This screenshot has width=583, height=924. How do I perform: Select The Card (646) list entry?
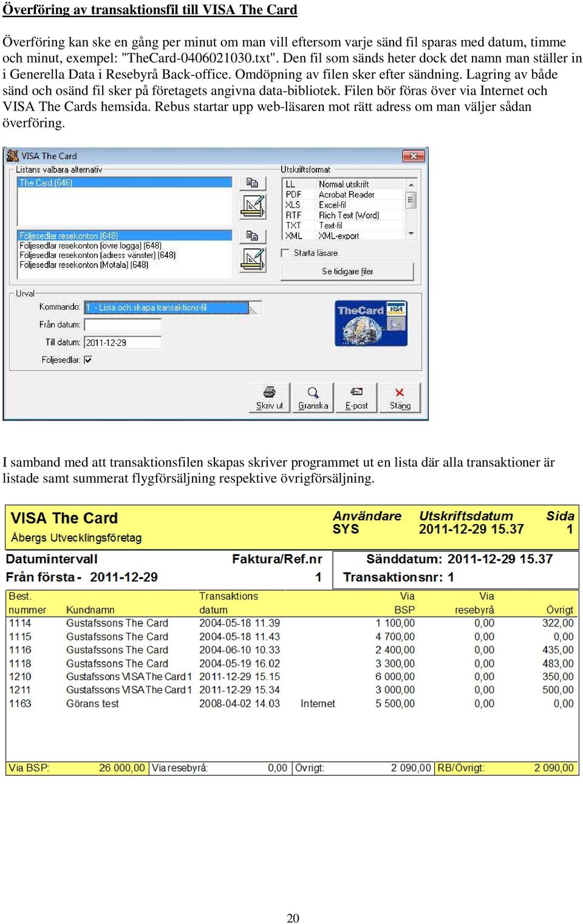124,182
